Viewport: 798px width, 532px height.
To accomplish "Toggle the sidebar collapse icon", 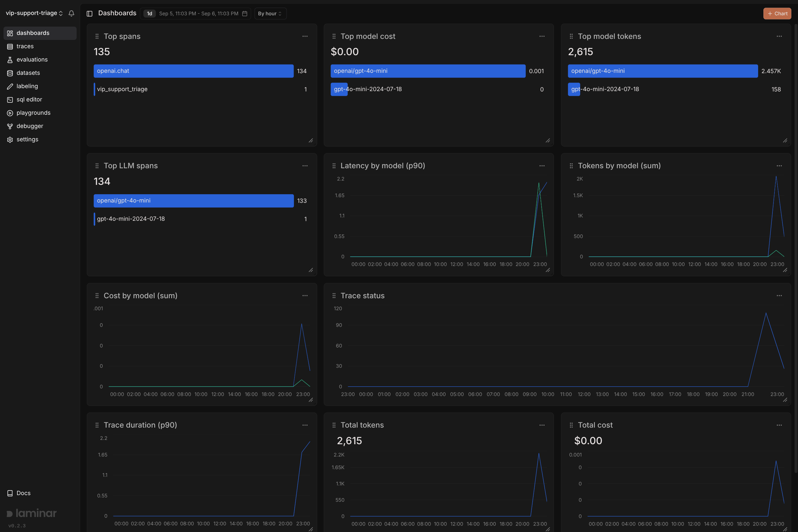I will (x=89, y=14).
